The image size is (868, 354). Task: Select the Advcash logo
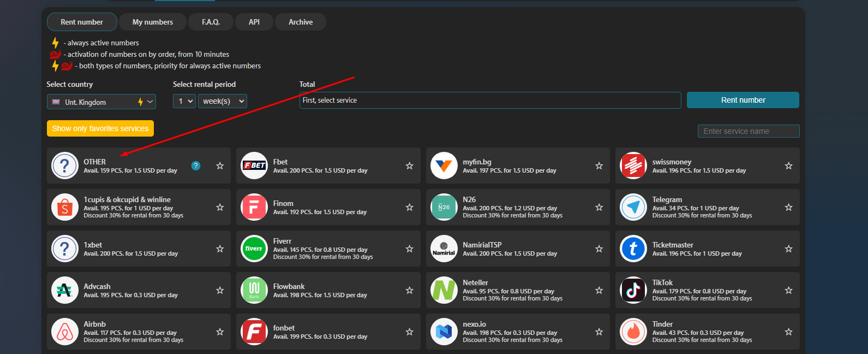tap(65, 290)
